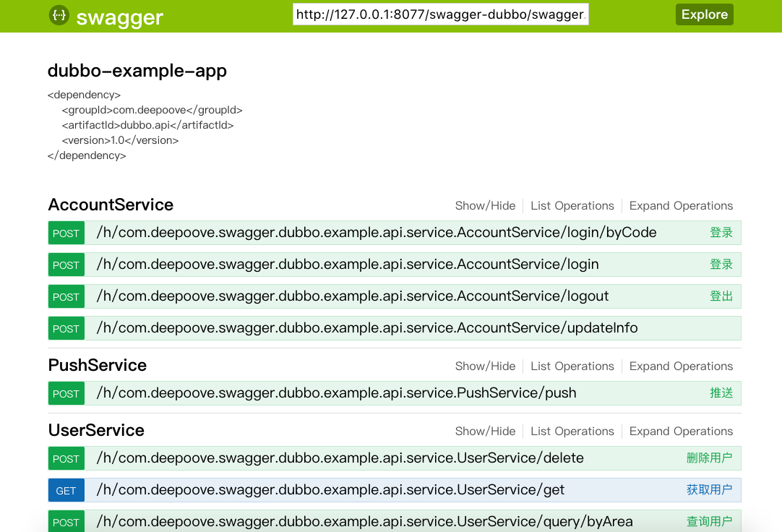Click the swagger brand title
This screenshot has height=532, width=782.
pyautogui.click(x=120, y=17)
